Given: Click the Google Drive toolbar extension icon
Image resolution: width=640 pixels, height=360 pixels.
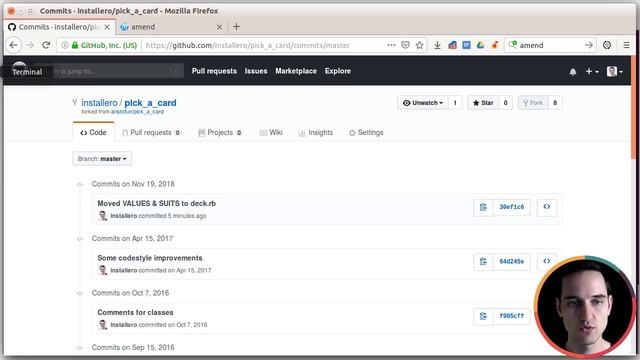Looking at the screenshot, I should [480, 45].
